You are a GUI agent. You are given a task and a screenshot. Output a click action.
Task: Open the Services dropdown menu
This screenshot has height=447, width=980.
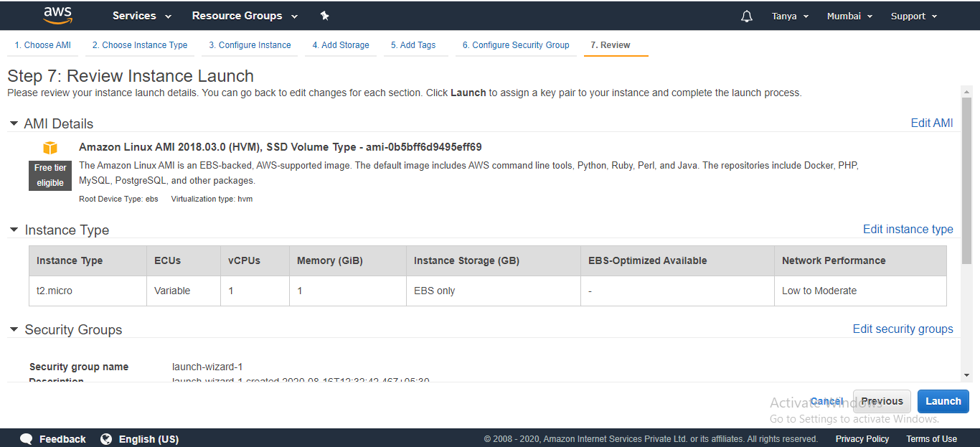click(142, 16)
